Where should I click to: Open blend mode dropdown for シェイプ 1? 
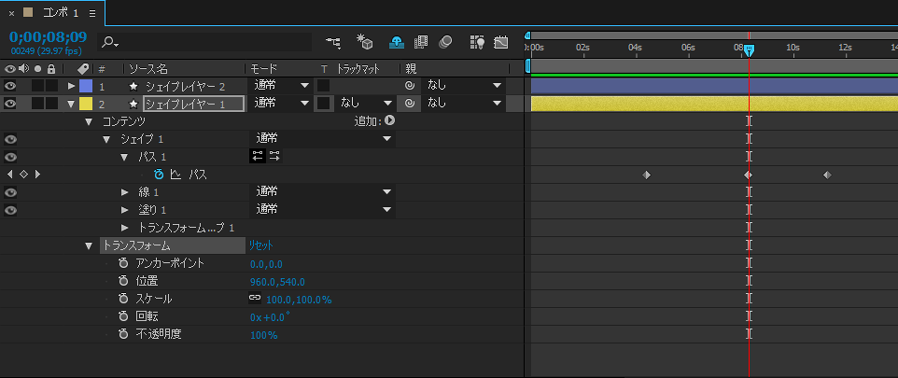tap(322, 139)
